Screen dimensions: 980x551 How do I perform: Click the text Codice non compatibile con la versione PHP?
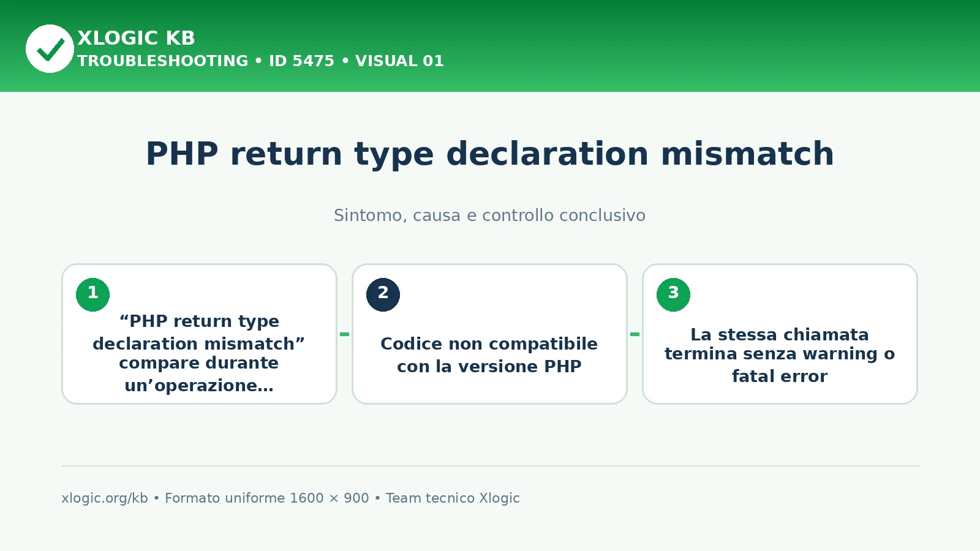click(489, 355)
